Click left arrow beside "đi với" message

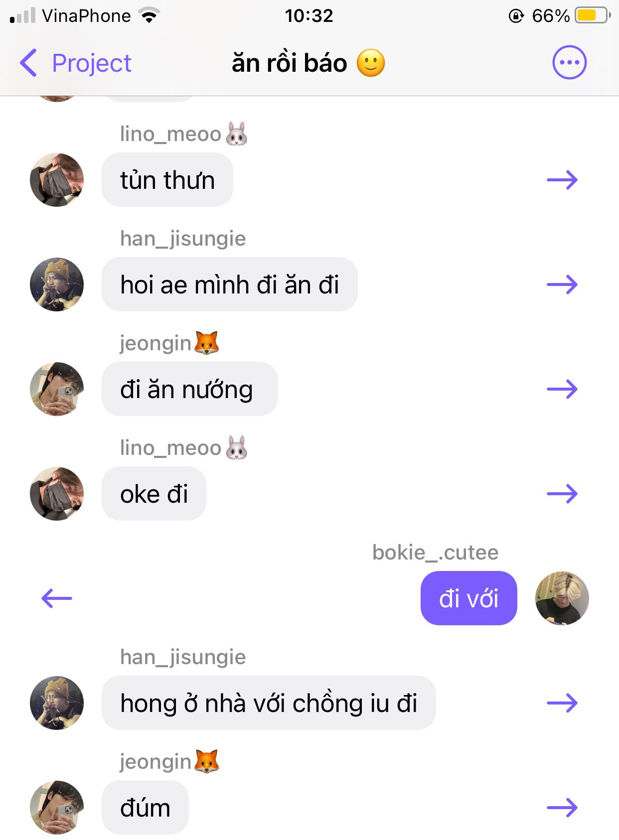(x=57, y=598)
